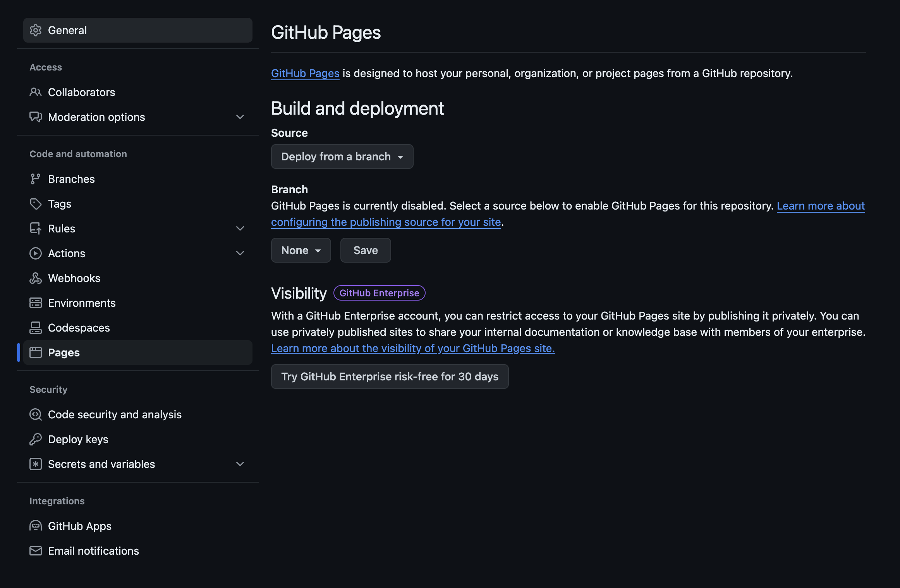Screen dimensions: 900x588
Task: Open the GitHub Apps settings page
Action: pos(80,526)
